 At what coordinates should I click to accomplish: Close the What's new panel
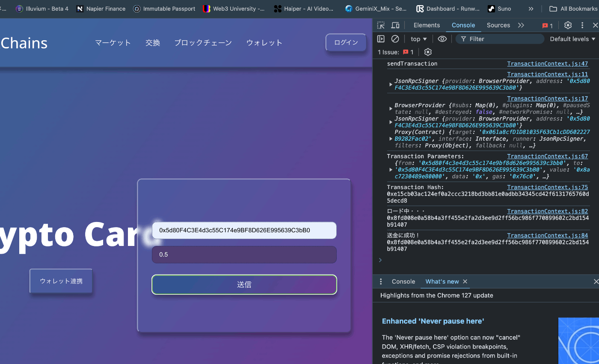[465, 281]
